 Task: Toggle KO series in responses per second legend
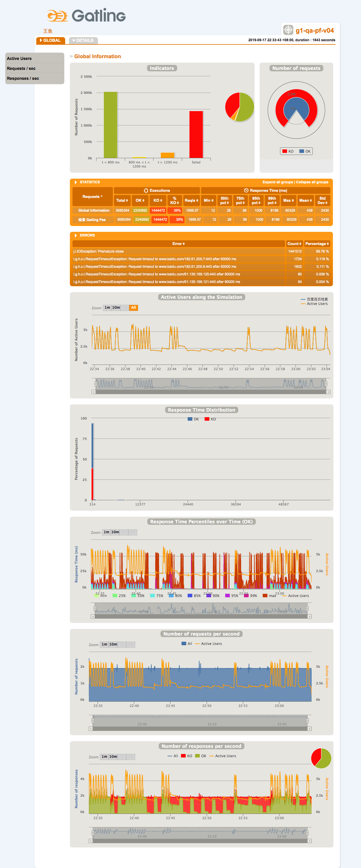(186, 756)
